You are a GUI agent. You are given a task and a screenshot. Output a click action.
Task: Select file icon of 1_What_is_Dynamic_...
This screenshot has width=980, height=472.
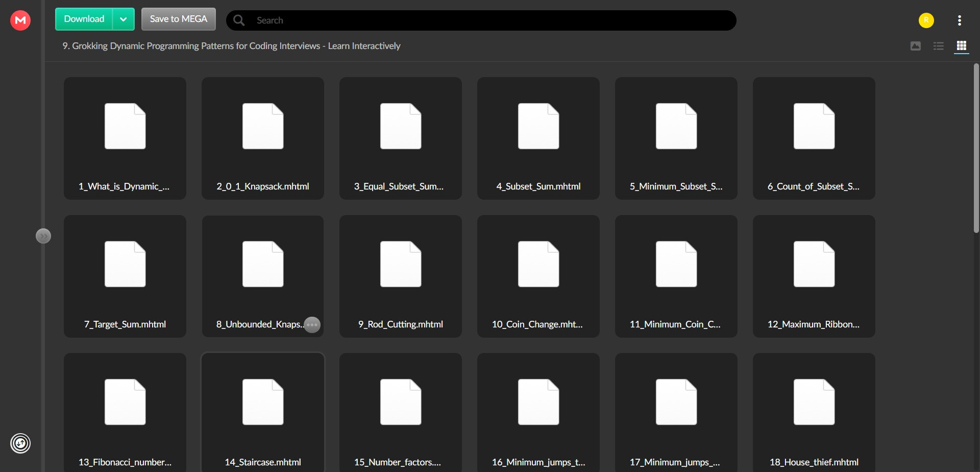(x=125, y=126)
